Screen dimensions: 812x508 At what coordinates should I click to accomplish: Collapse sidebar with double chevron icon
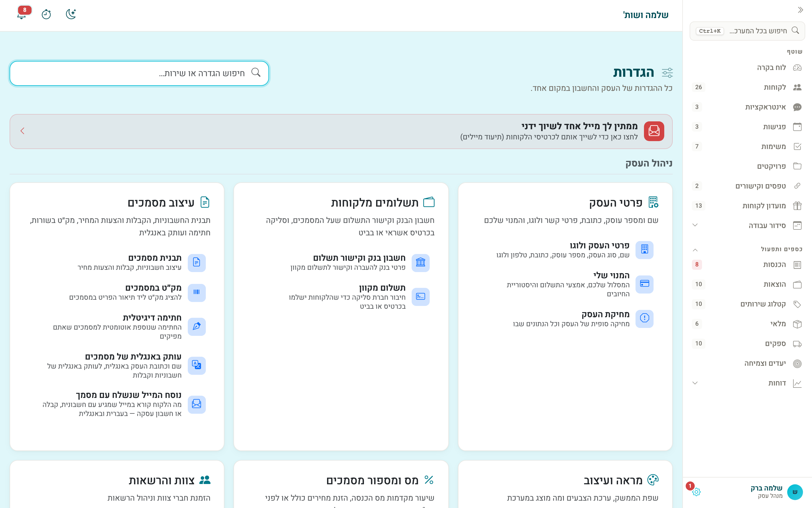[x=800, y=10]
